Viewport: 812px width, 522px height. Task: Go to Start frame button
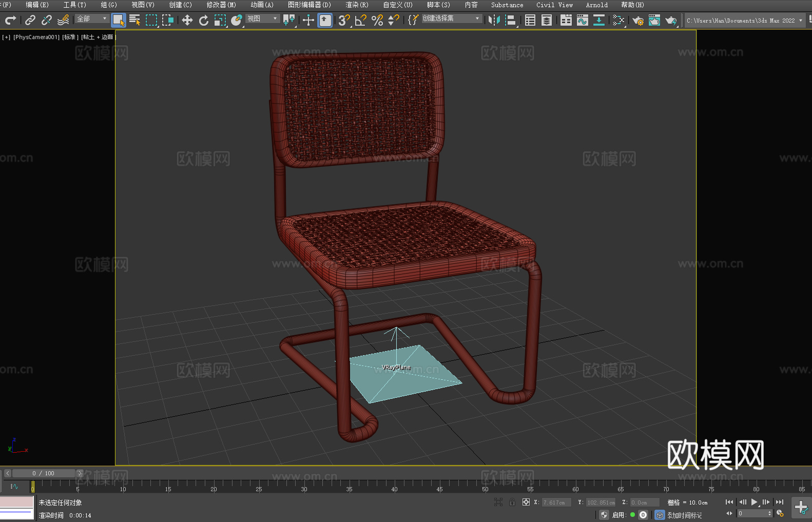pos(729,502)
